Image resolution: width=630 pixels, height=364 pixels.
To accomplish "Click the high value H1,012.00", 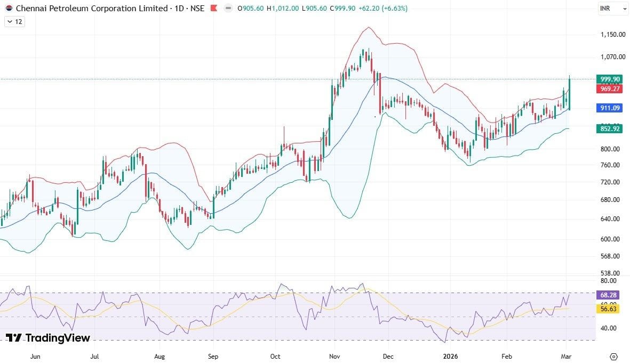I will (283, 8).
